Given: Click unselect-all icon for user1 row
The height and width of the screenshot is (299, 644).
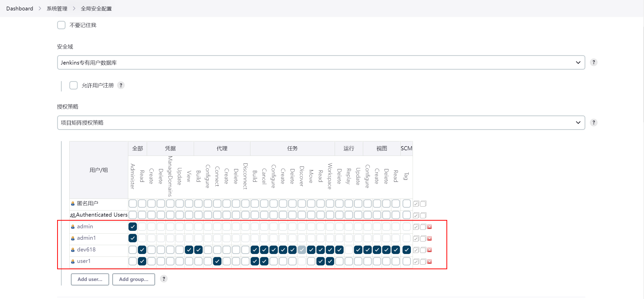Looking at the screenshot, I should [x=423, y=262].
